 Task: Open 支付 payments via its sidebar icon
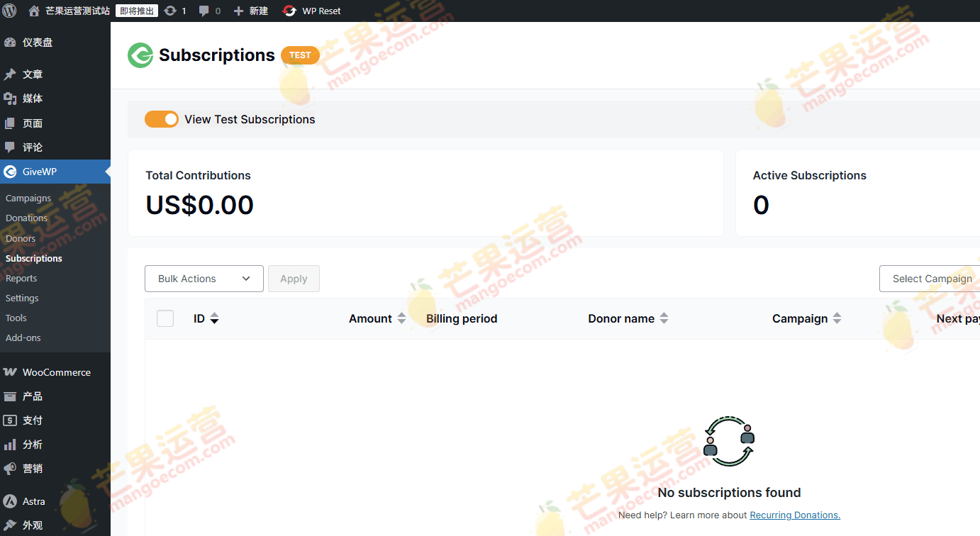[11, 420]
